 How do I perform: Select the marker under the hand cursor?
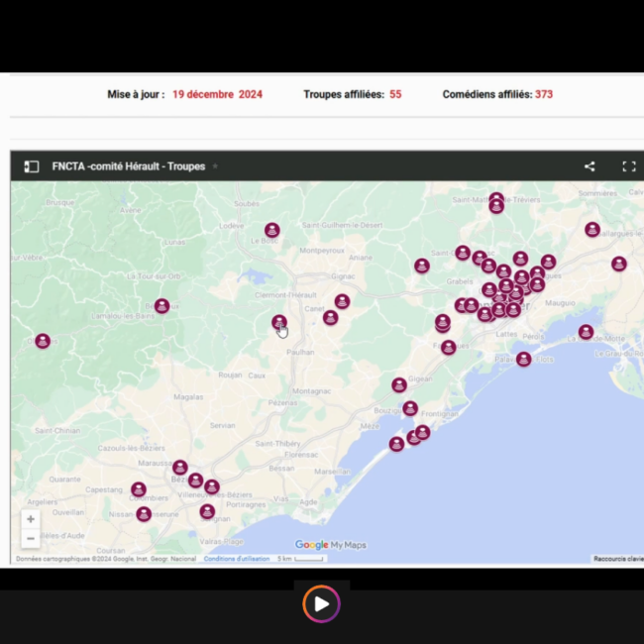point(279,322)
